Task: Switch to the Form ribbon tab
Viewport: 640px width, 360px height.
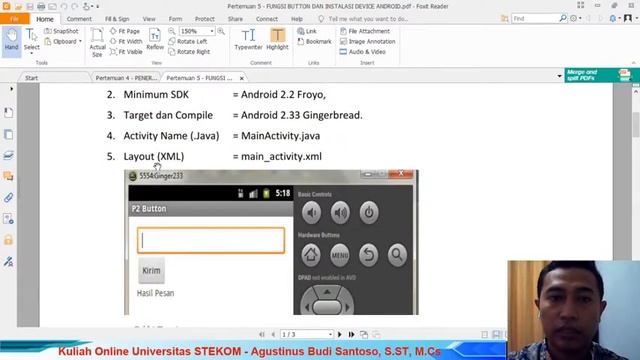Action: [176, 19]
